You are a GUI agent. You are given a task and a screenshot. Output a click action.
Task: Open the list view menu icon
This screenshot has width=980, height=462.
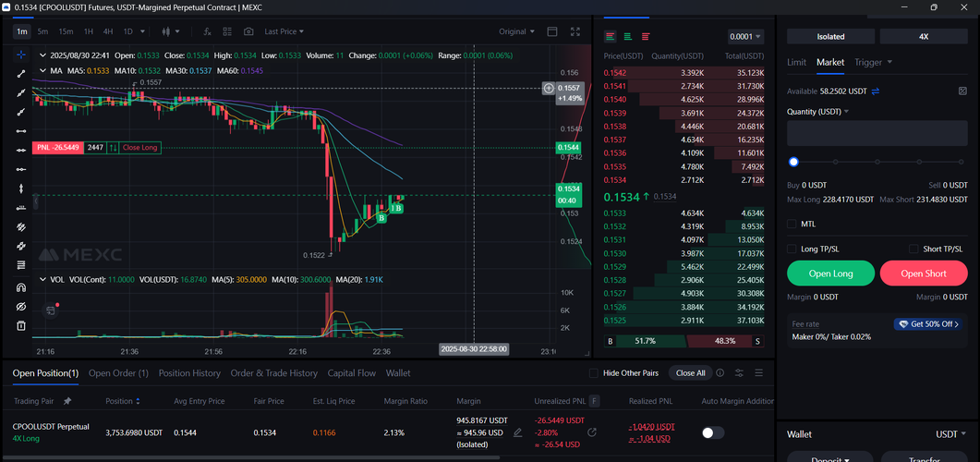[x=758, y=373]
